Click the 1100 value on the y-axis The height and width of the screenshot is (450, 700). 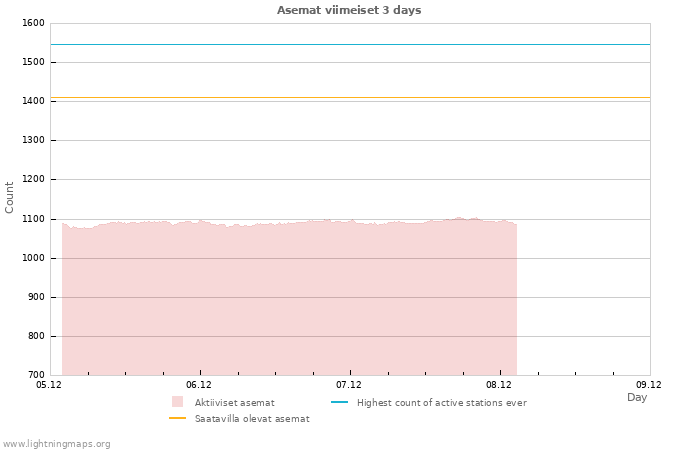[32, 219]
